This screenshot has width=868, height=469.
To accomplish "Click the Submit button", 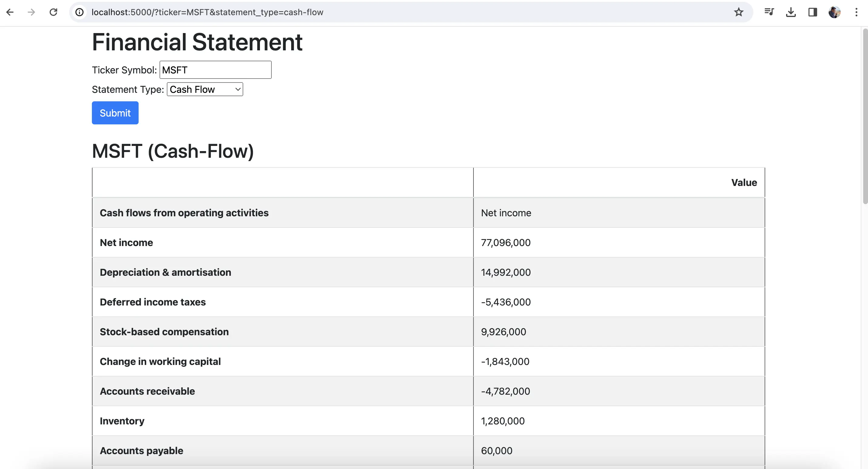I will tap(115, 113).
